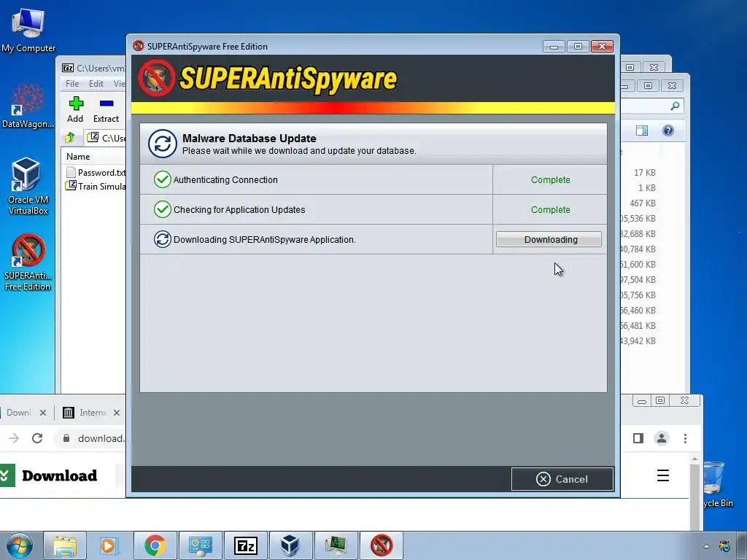Click the Downloading SUPERAntiSpyware Application sync icon
The image size is (747, 560).
click(163, 239)
